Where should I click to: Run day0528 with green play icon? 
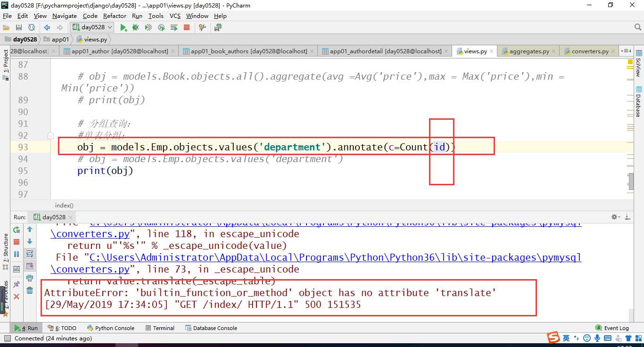(x=124, y=27)
